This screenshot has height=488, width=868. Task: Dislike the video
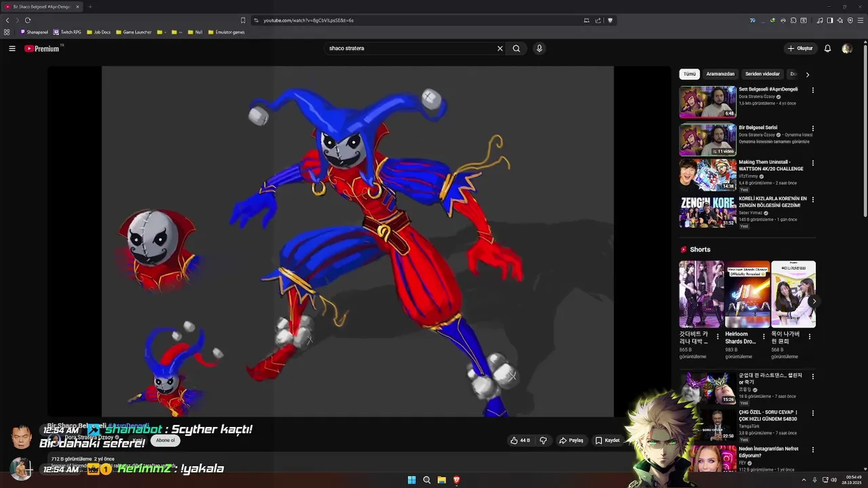pyautogui.click(x=543, y=441)
